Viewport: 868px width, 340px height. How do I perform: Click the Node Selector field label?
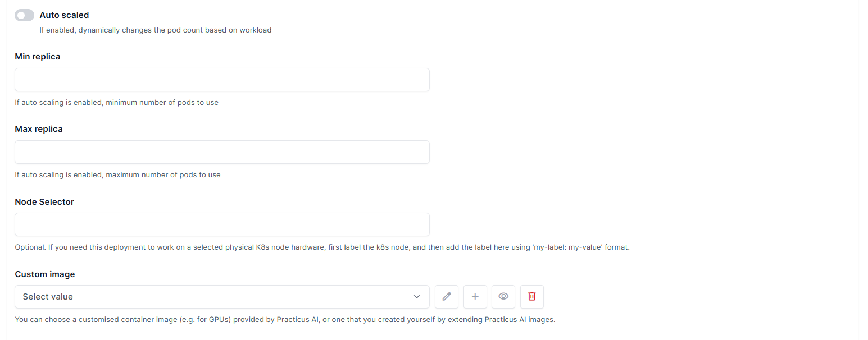(44, 202)
